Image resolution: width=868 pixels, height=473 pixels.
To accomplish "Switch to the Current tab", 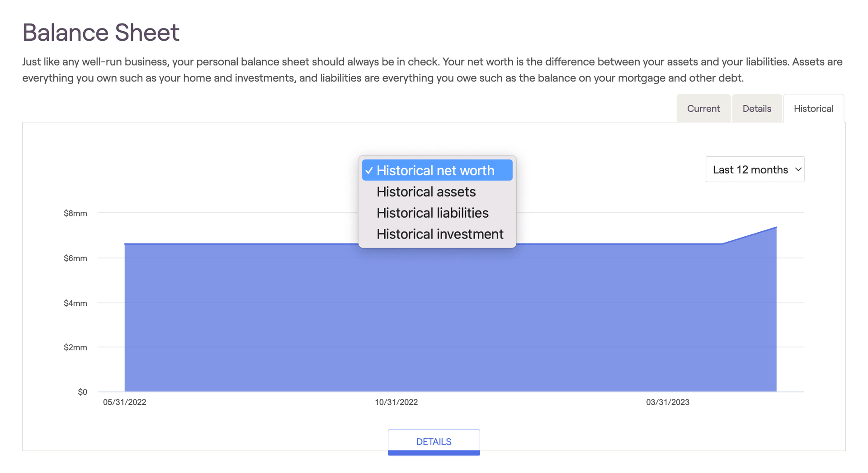I will (x=703, y=108).
